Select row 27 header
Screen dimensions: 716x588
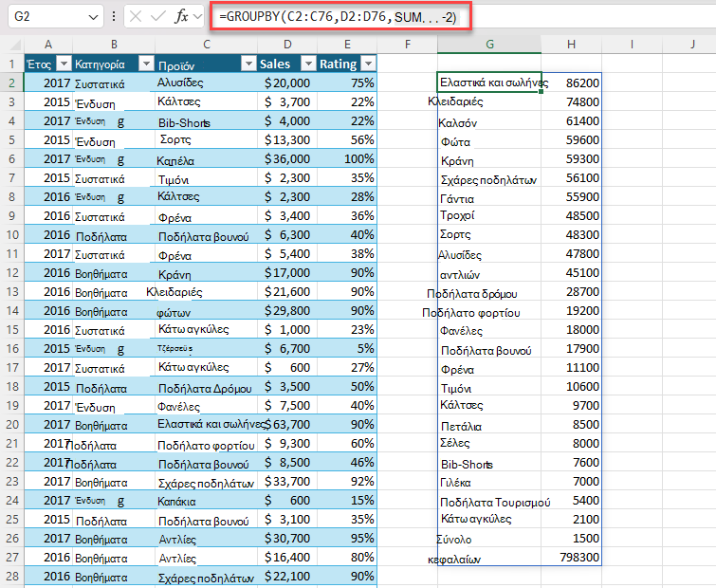click(x=12, y=558)
